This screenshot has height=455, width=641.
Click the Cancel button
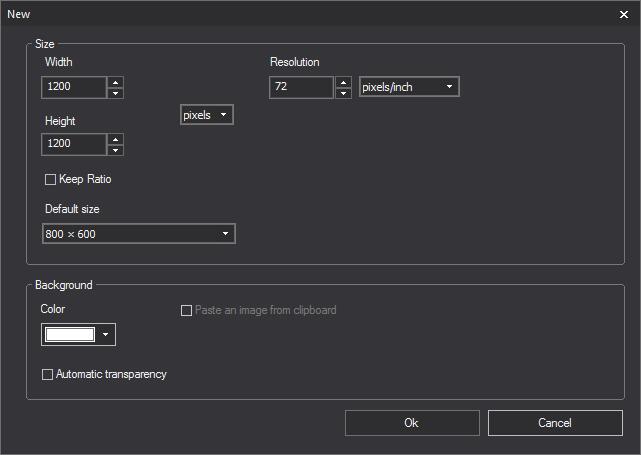coord(555,423)
